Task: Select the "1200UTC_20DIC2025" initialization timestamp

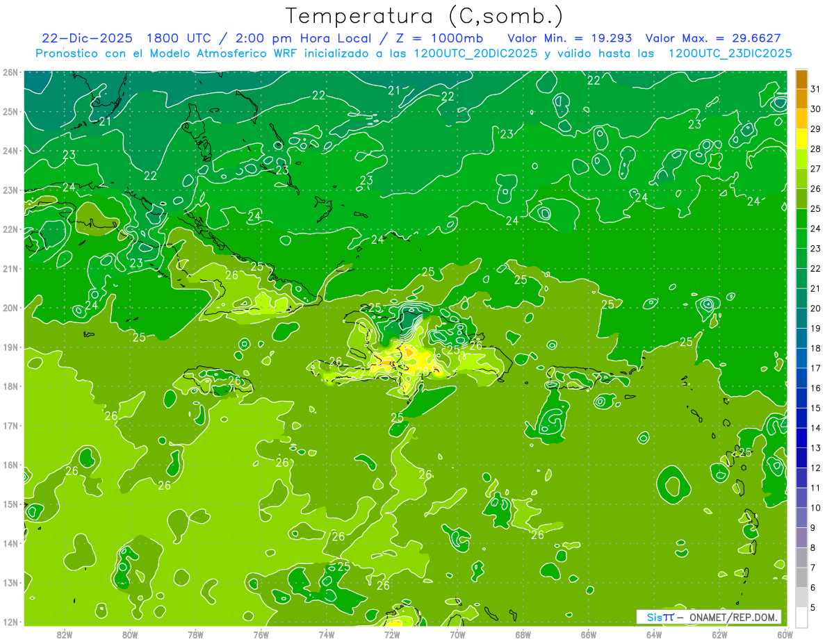Action: [475, 53]
